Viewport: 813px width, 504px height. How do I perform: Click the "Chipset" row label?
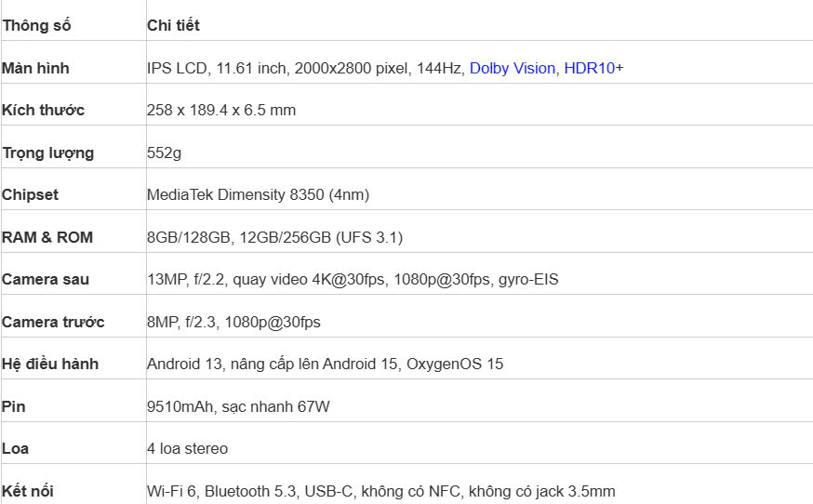pyautogui.click(x=30, y=194)
